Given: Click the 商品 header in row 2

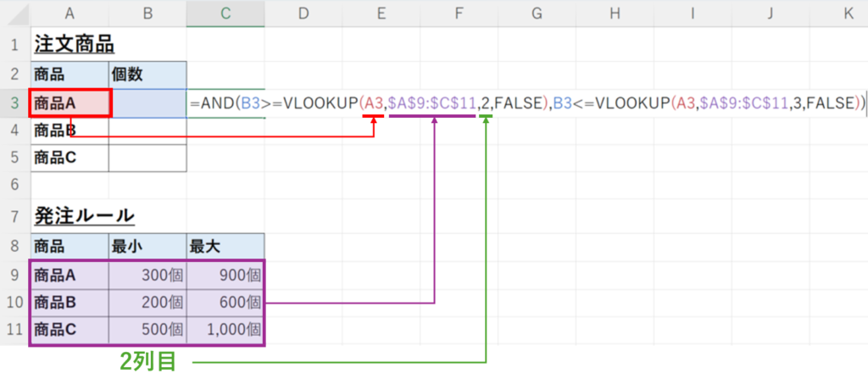Looking at the screenshot, I should (x=70, y=75).
